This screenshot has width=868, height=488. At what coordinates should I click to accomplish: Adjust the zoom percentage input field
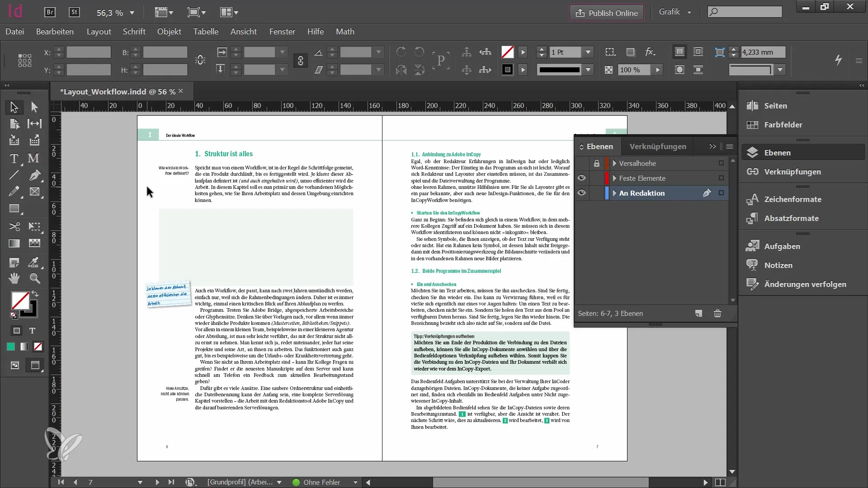[x=111, y=13]
